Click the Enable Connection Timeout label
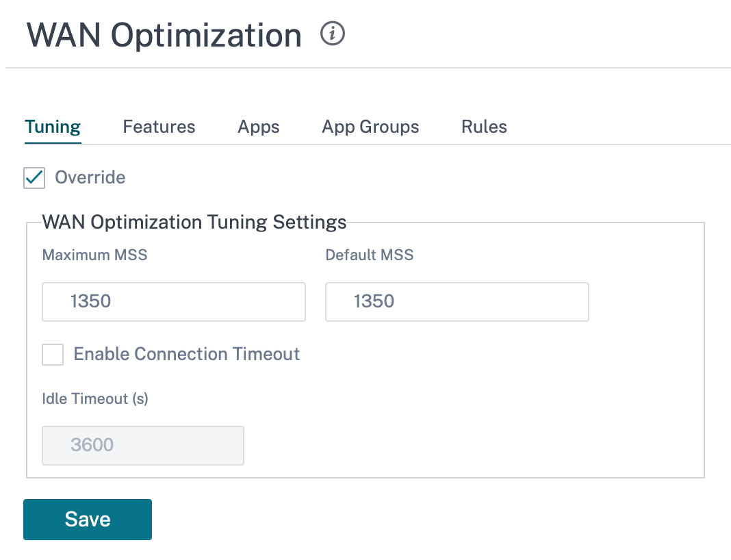This screenshot has height=560, width=731. [x=186, y=355]
